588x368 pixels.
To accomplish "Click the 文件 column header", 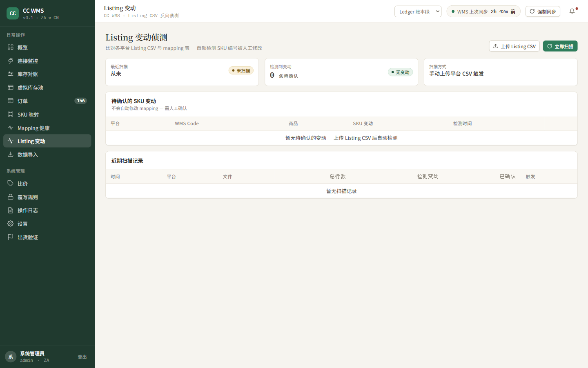I will coord(227,177).
